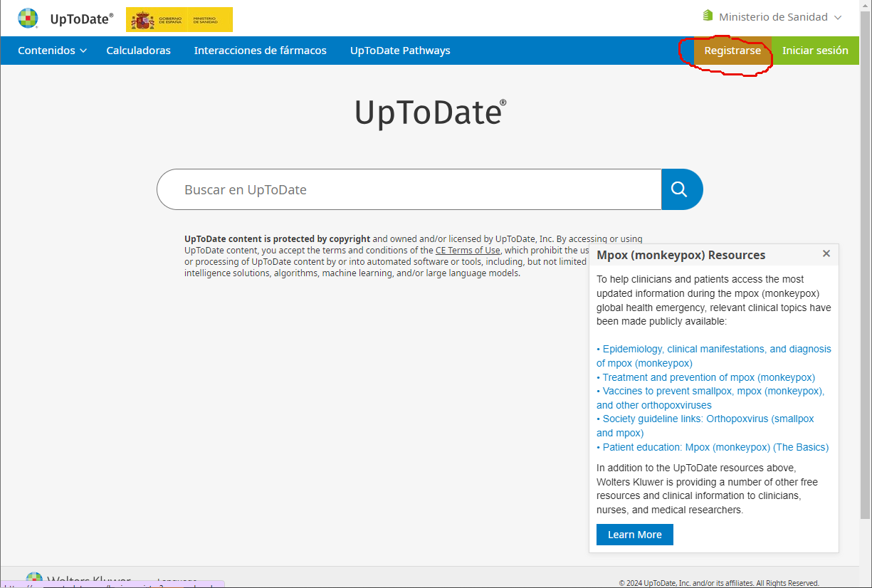
Task: Focus the Buscar en UpToDate search field
Action: click(x=409, y=189)
